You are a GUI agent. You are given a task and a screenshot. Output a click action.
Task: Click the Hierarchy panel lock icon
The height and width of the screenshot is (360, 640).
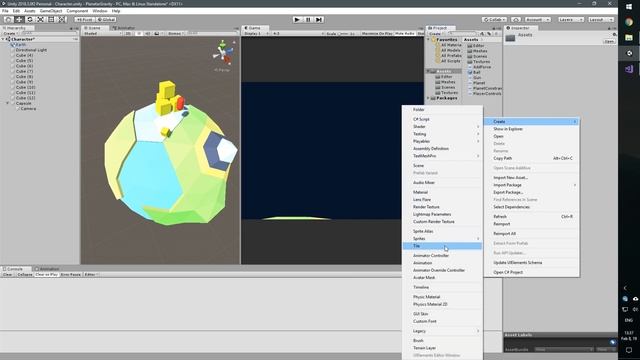(x=71, y=28)
